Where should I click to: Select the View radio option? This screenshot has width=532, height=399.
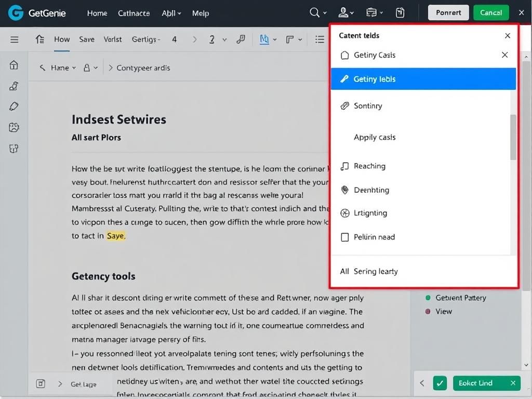click(428, 311)
